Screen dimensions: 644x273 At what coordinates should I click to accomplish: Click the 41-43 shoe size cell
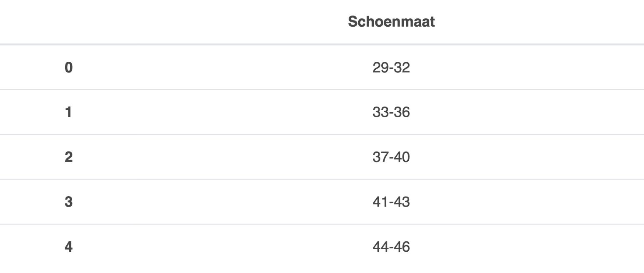pyautogui.click(x=391, y=202)
